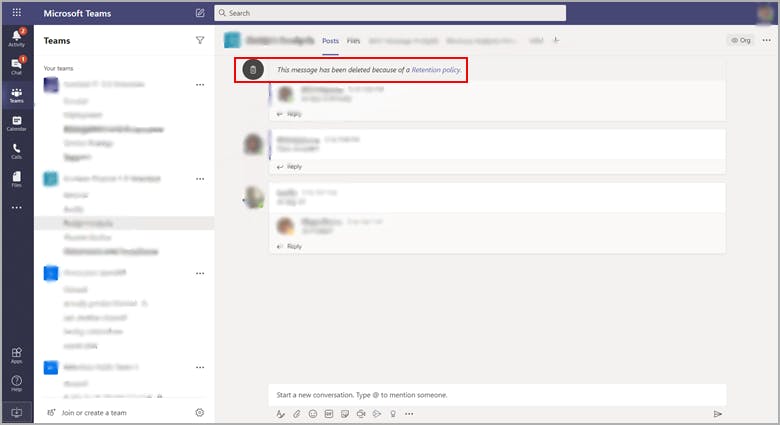This screenshot has width=780, height=425.
Task: Send the message with the send arrow
Action: (717, 414)
